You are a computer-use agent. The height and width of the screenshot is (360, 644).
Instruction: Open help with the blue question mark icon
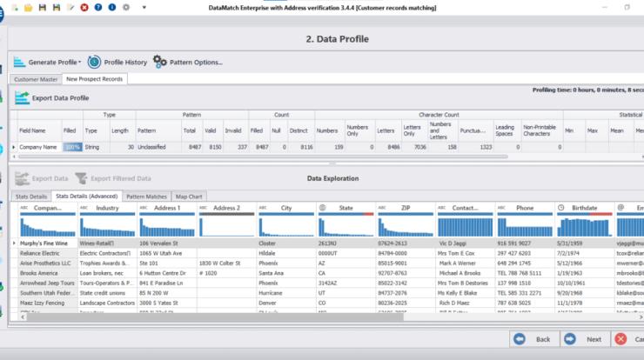pyautogui.click(x=98, y=7)
